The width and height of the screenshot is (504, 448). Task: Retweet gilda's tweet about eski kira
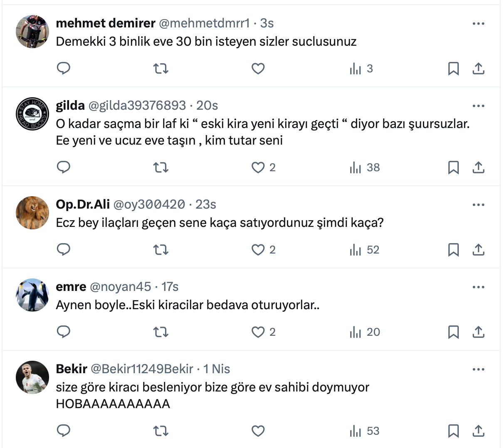(x=161, y=167)
